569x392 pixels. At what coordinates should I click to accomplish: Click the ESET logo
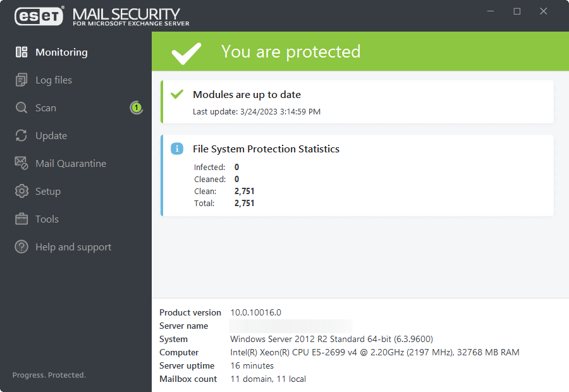coord(38,16)
